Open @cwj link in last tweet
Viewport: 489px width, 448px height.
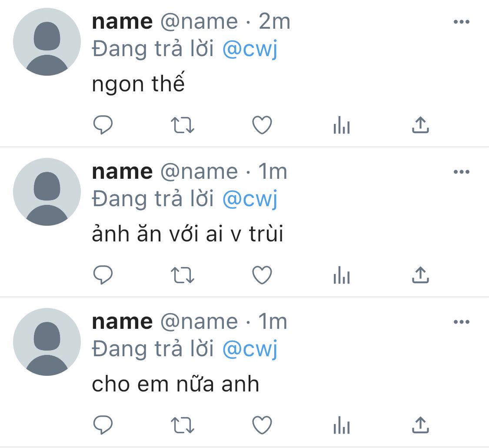coord(250,349)
